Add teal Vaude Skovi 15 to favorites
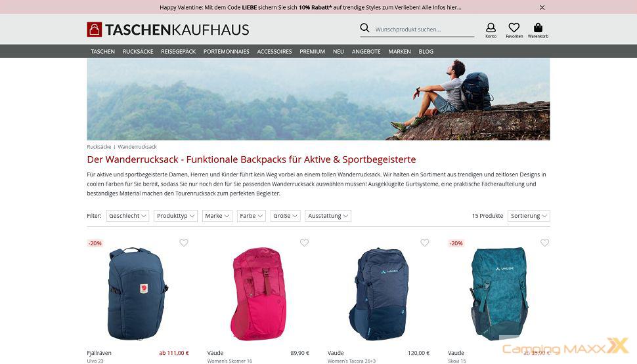 tap(545, 243)
